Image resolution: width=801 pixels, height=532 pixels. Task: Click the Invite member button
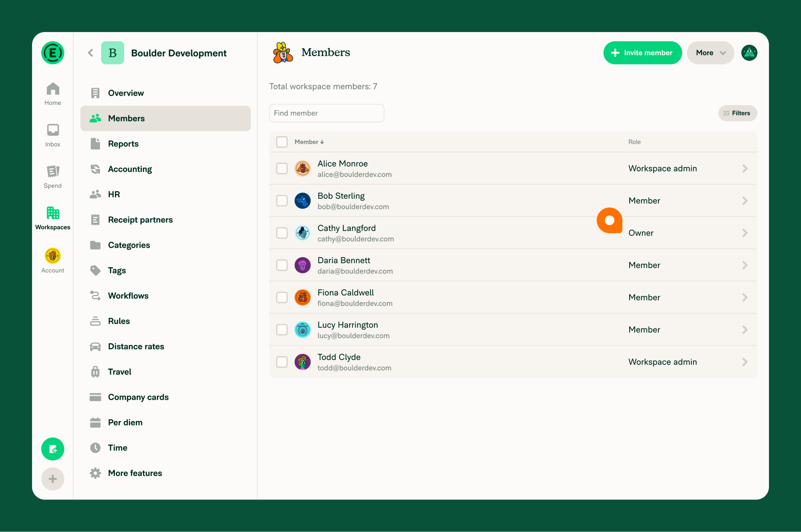coord(642,53)
